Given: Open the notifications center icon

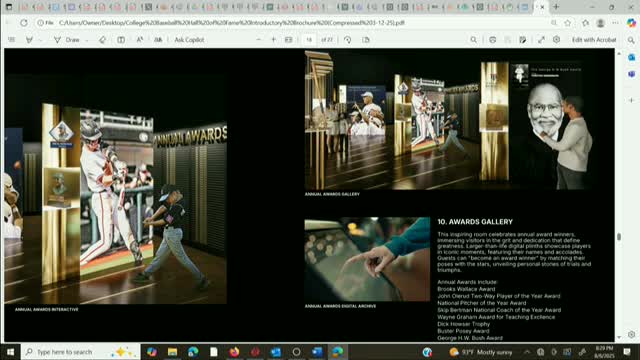Looking at the screenshot, I should [627, 352].
